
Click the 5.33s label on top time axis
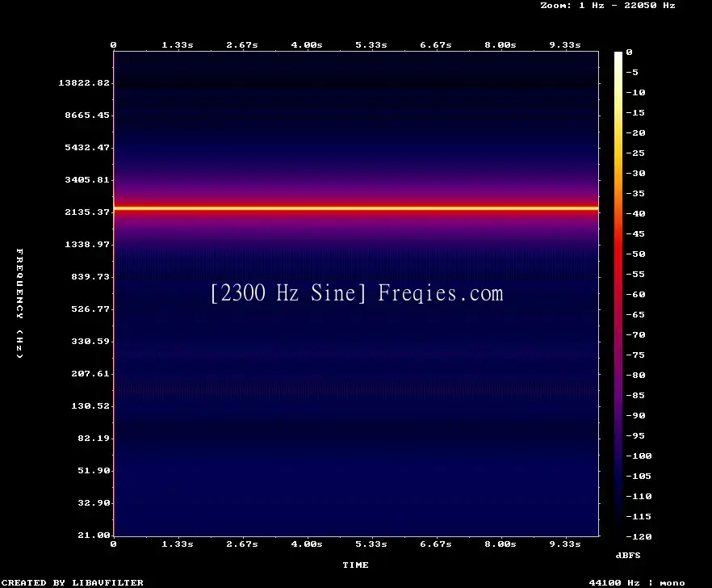pyautogui.click(x=371, y=45)
